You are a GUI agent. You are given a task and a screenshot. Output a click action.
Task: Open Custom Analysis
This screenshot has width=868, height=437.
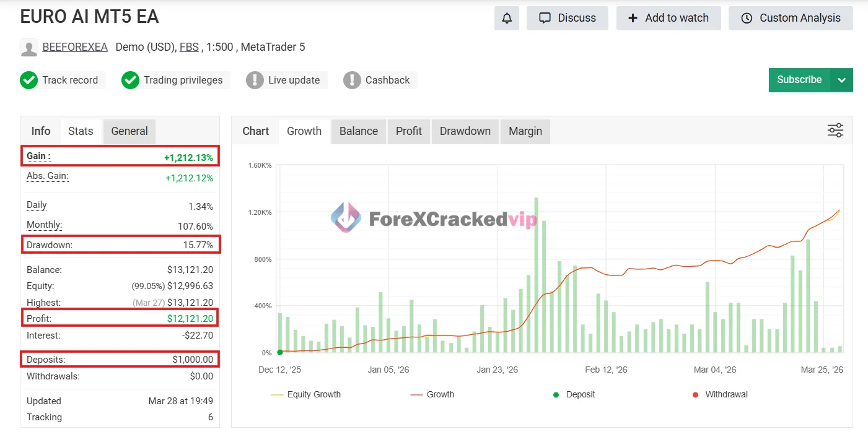click(x=791, y=18)
